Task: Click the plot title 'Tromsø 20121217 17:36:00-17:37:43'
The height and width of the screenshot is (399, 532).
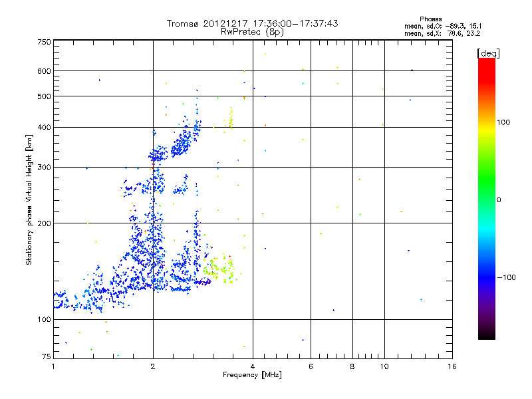Action: pos(252,23)
